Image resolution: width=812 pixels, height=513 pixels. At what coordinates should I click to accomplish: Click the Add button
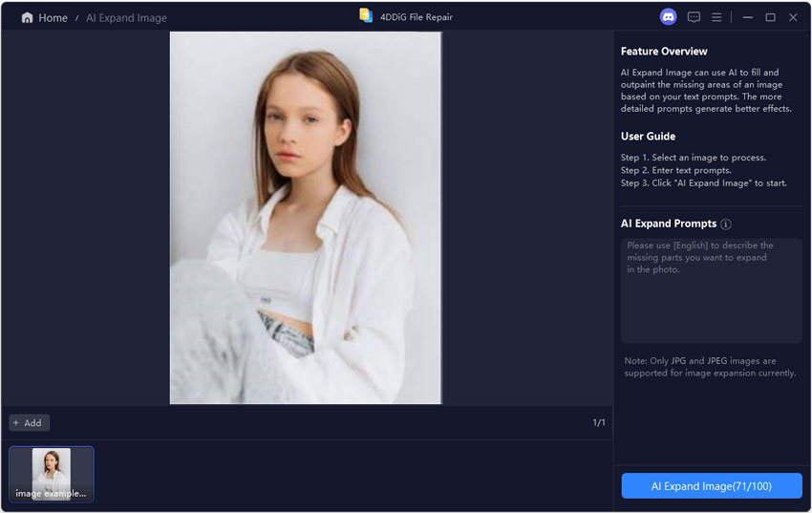point(29,423)
